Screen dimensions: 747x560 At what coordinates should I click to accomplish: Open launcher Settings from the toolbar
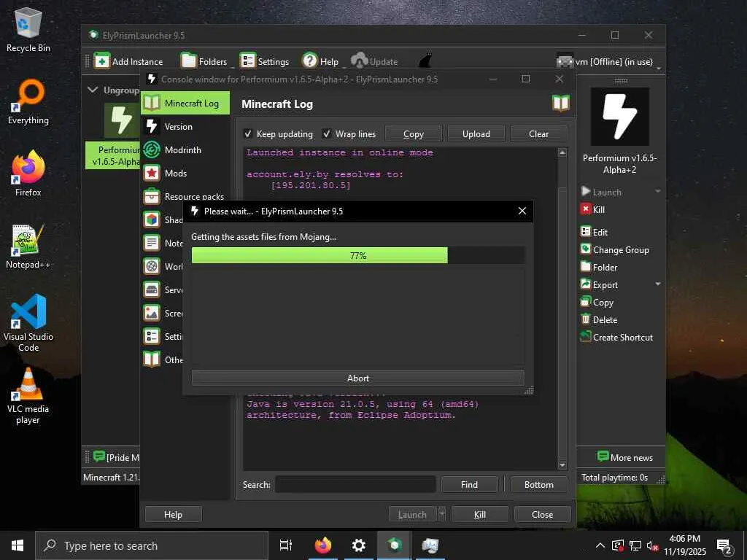(264, 61)
